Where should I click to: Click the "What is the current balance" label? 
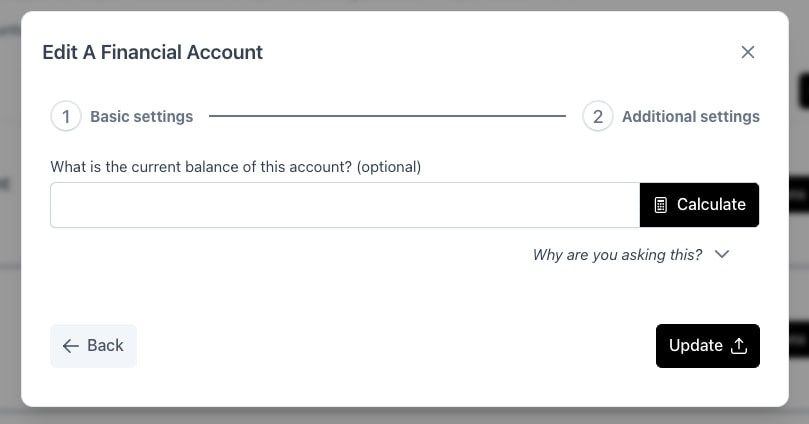236,167
